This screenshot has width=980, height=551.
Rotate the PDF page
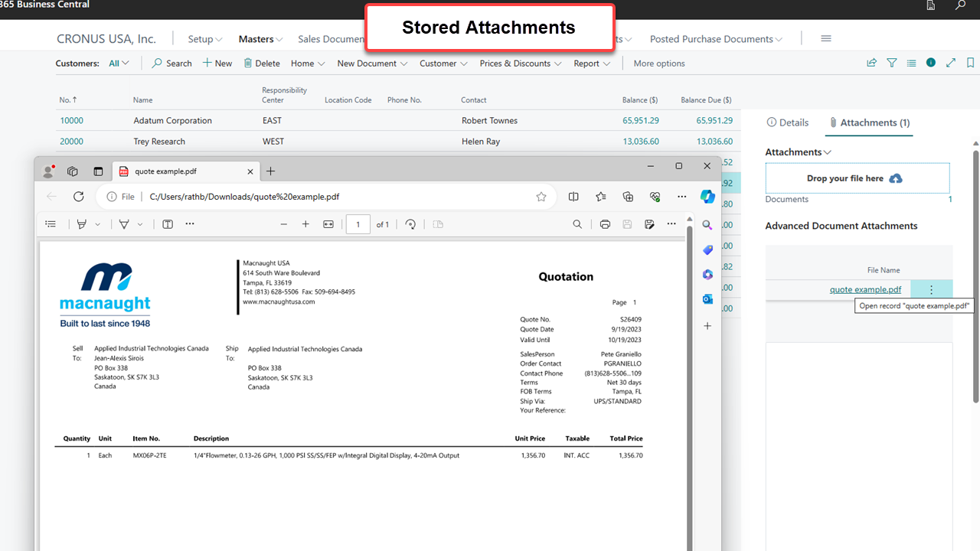click(x=410, y=224)
